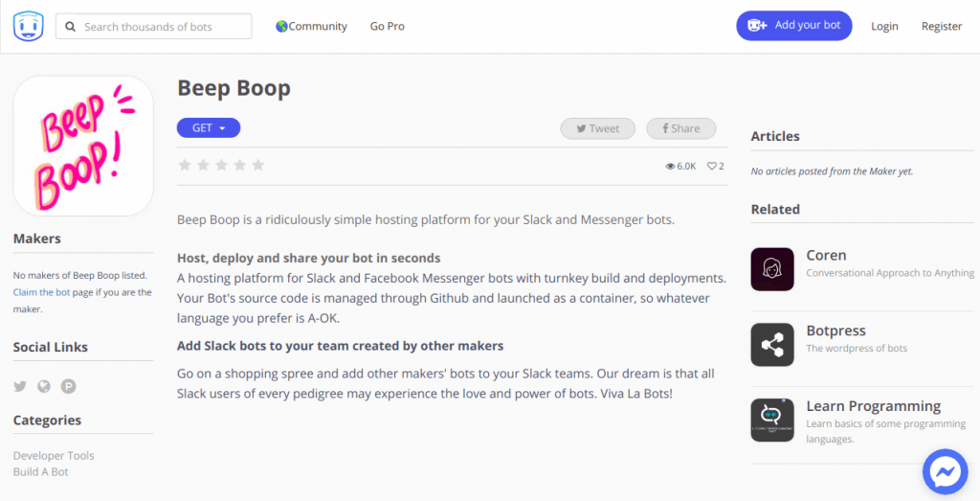Viewport: 980px width, 501px height.
Task: Click the Facebook Share button
Action: pyautogui.click(x=680, y=128)
